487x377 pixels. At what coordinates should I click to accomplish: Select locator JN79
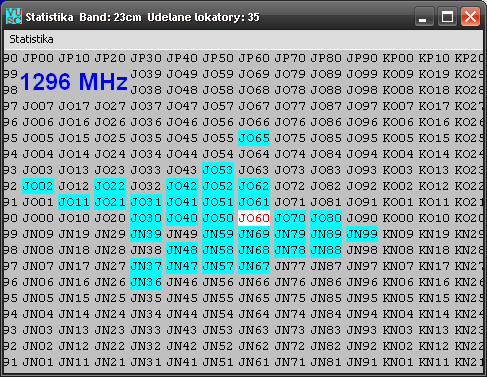click(290, 234)
